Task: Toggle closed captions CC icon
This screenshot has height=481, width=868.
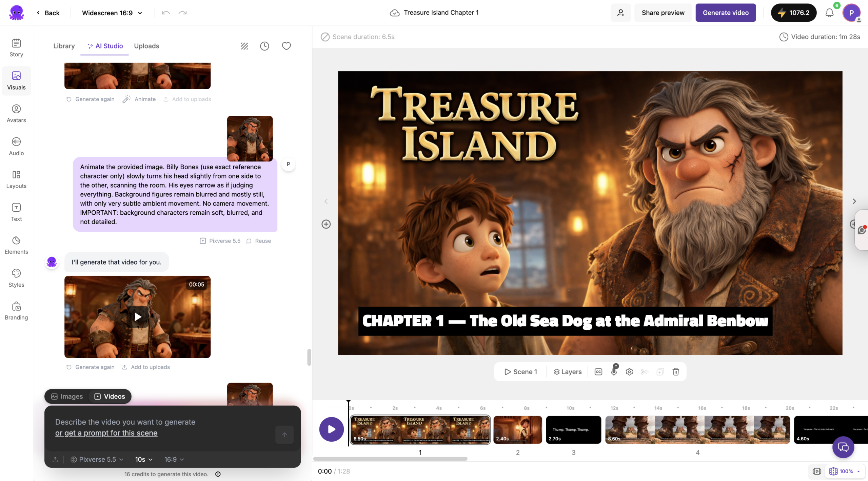Action: (598, 372)
